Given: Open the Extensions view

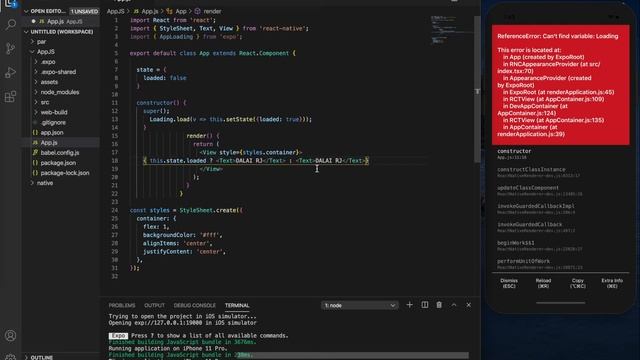Looking at the screenshot, I should (x=10, y=97).
